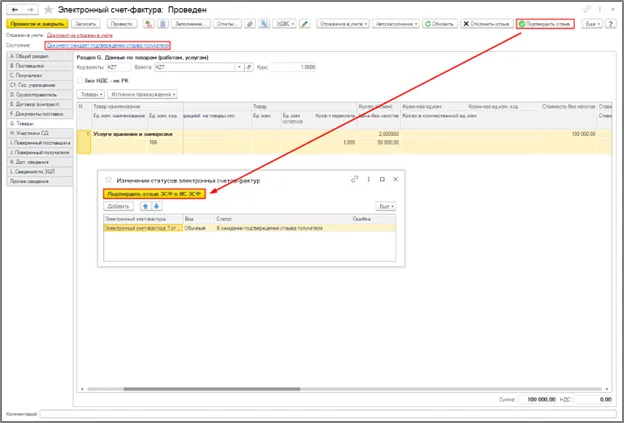The height and width of the screenshot is (423, 624).
Task: Click the 'Курс' value field showing 1,0000
Action: coord(294,67)
